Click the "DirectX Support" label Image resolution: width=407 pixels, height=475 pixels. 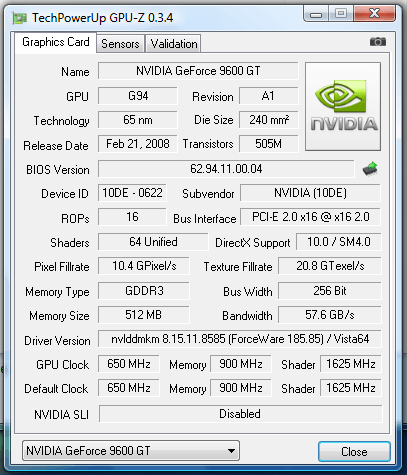coord(253,243)
